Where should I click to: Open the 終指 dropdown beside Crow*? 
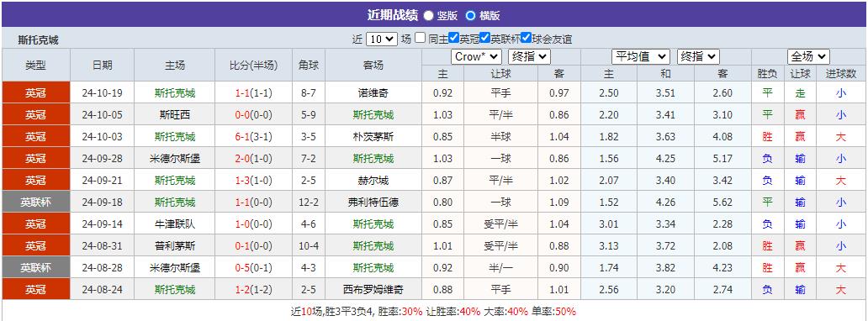click(530, 56)
